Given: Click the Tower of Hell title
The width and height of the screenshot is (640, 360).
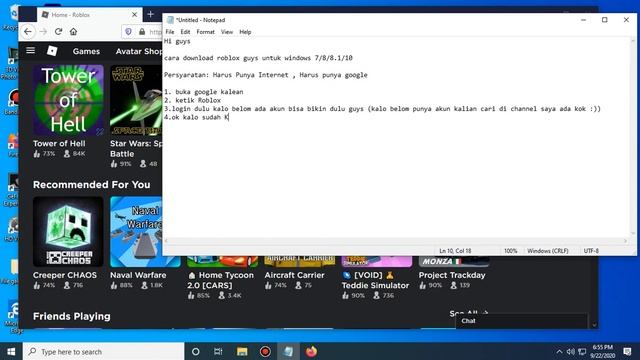Looking at the screenshot, I should point(59,144).
